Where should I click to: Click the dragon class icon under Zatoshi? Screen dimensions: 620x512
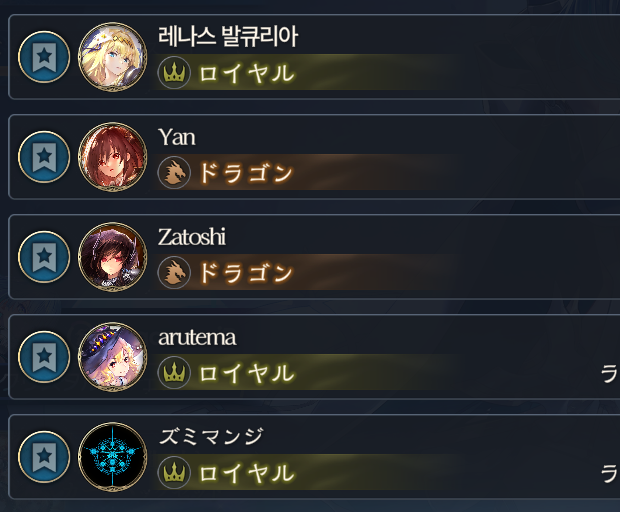[174, 273]
